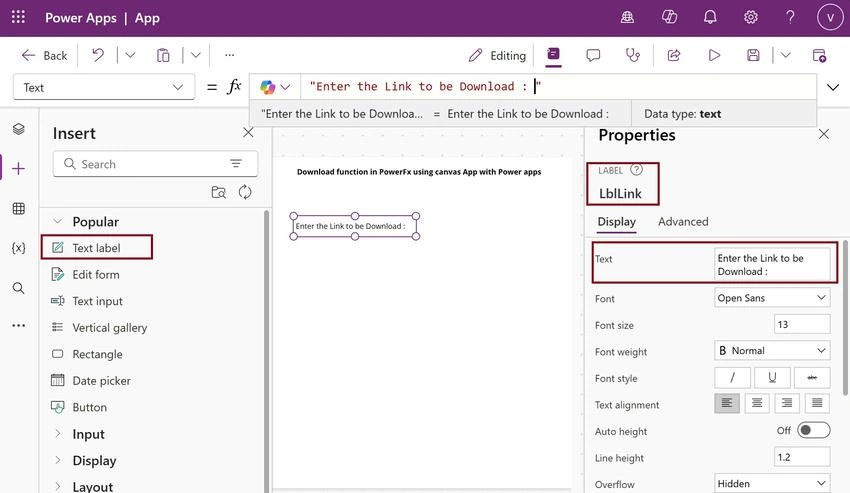
Task: Open the notifications bell
Action: coord(710,17)
